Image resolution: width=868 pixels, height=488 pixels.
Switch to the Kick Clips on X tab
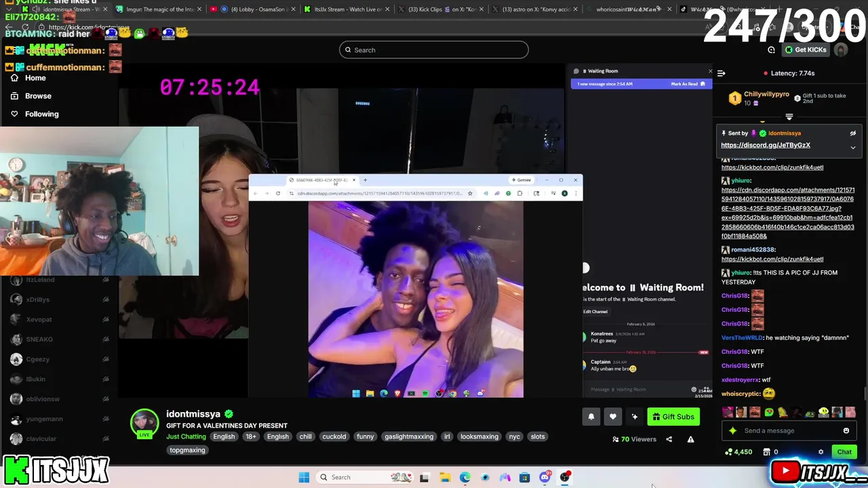[441, 9]
